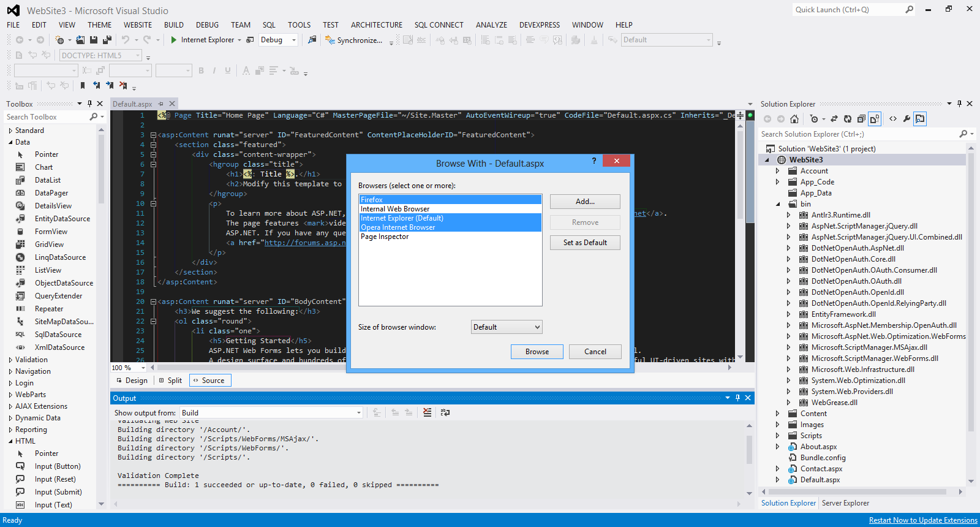This screenshot has width=980, height=527.
Task: Select Bundle.config in Solution Explorer
Action: [x=823, y=458]
